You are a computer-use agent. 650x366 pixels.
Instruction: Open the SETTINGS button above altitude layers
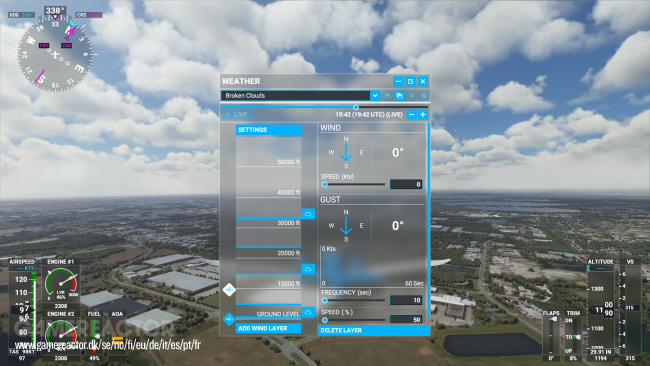tap(268, 130)
